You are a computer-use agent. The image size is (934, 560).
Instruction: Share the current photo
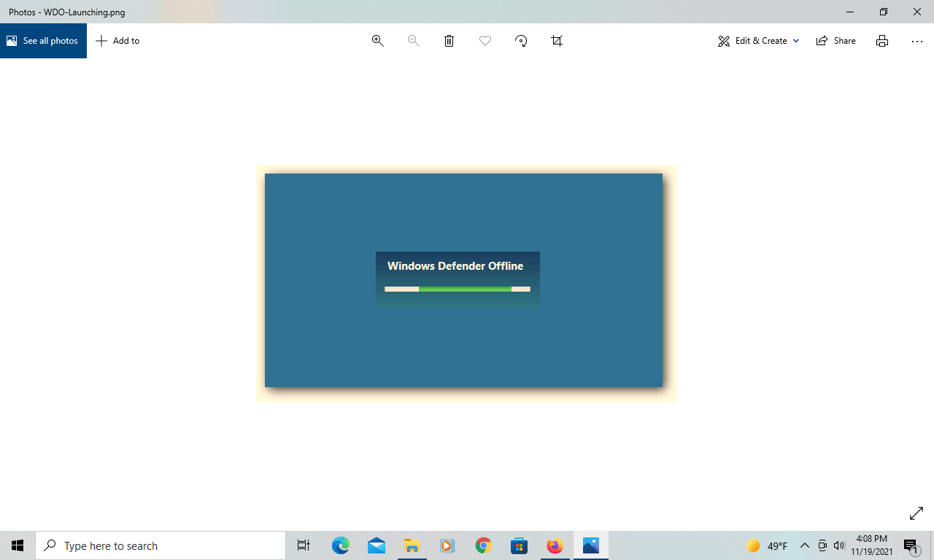pos(836,41)
